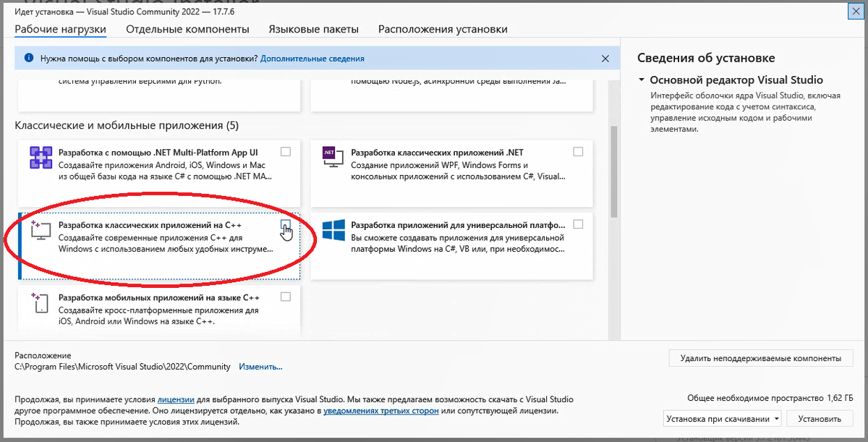Open уведомлениях третьих сторон link
The height and width of the screenshot is (442, 868).
(381, 410)
